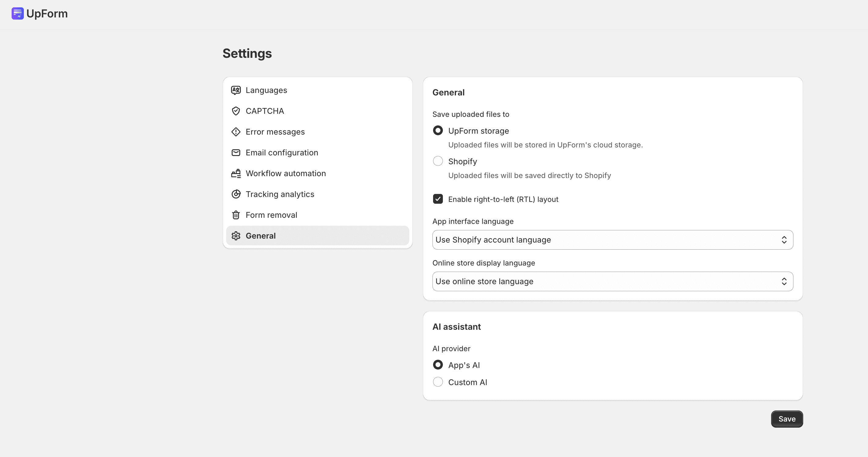Viewport: 868px width, 457px height.
Task: Click the 'AI provider' label
Action: [x=451, y=349]
